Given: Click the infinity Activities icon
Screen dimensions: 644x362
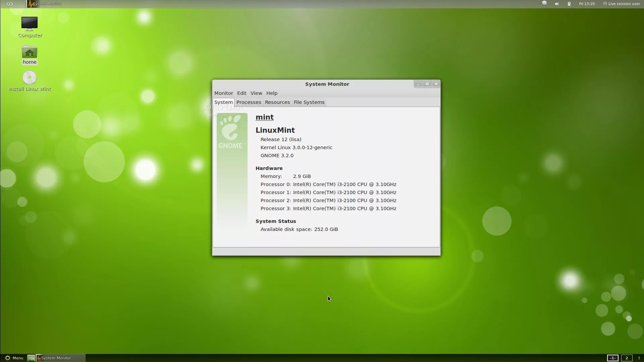Looking at the screenshot, I should [x=10, y=4].
